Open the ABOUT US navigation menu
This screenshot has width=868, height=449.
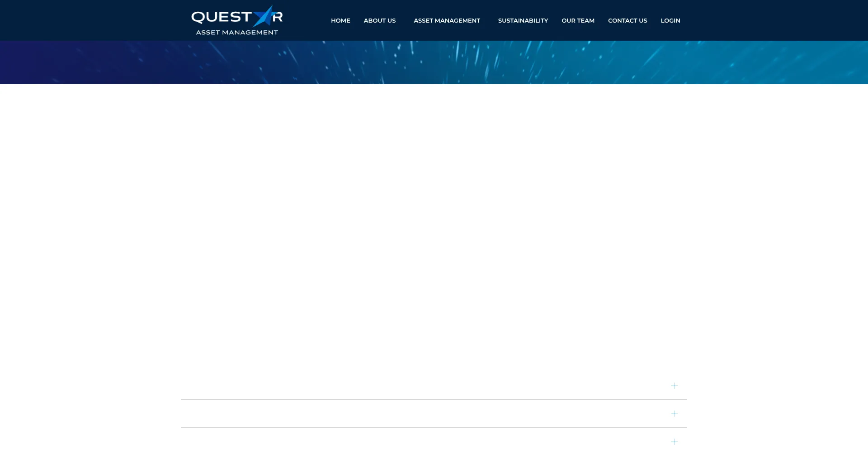(379, 20)
